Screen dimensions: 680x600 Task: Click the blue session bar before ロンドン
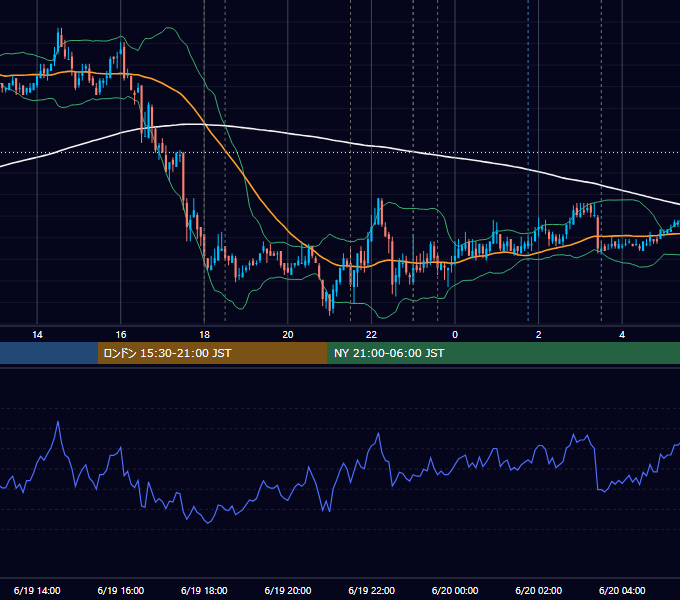pyautogui.click(x=49, y=353)
